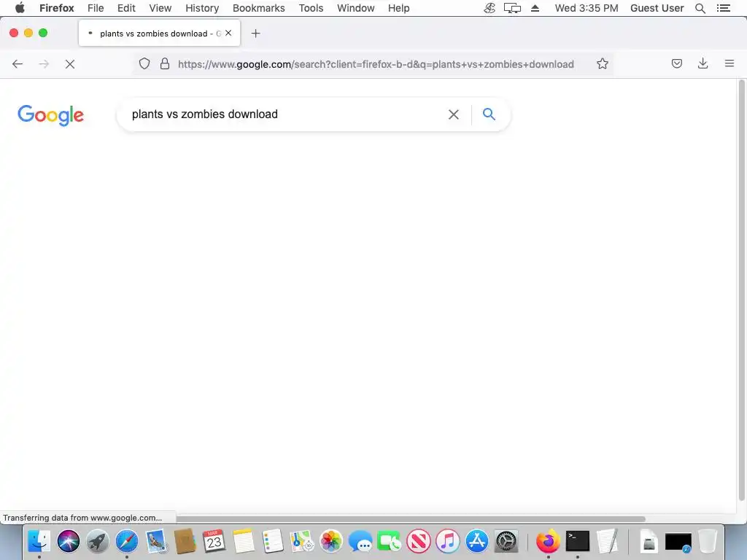
Task: Open FaceTime in the Dock
Action: tap(390, 542)
